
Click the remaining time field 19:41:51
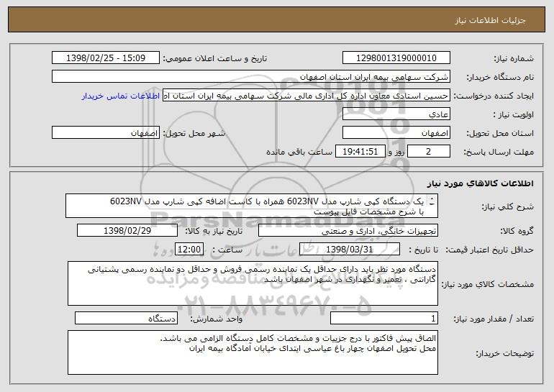point(360,152)
